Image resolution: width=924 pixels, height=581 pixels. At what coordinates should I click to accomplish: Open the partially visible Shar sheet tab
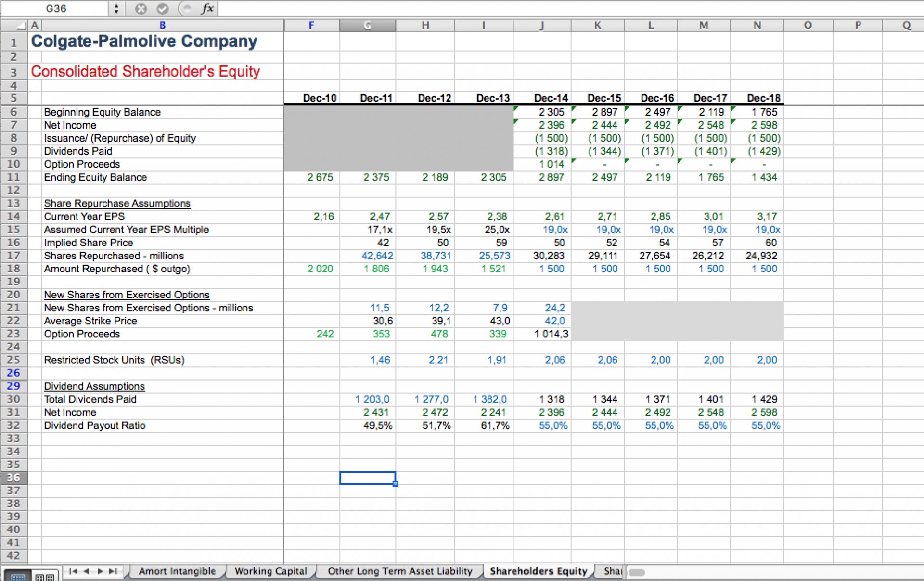pos(612,571)
